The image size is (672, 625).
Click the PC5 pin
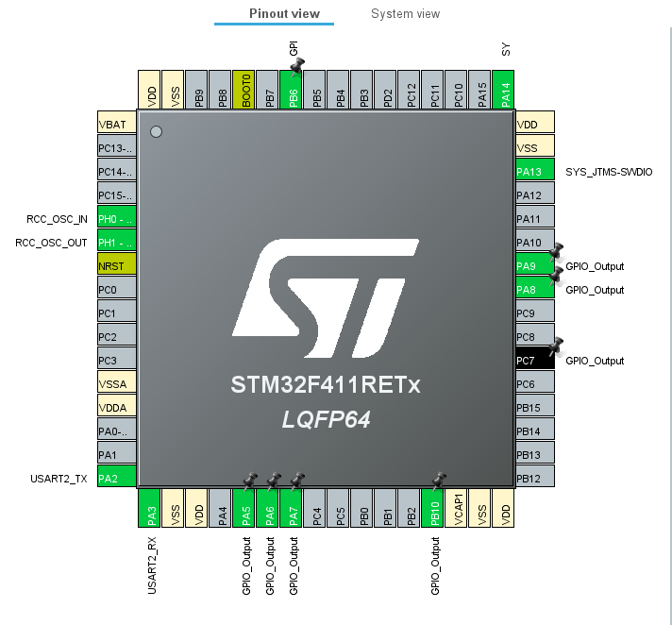pyautogui.click(x=338, y=508)
